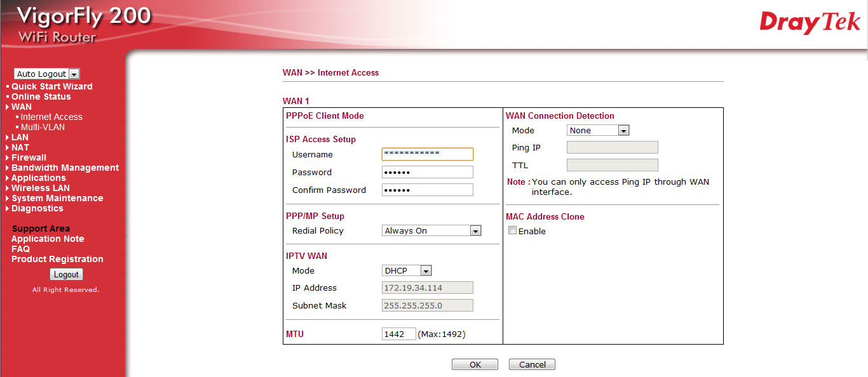Click the IPTV IP Address field
868x377 pixels.
428,288
